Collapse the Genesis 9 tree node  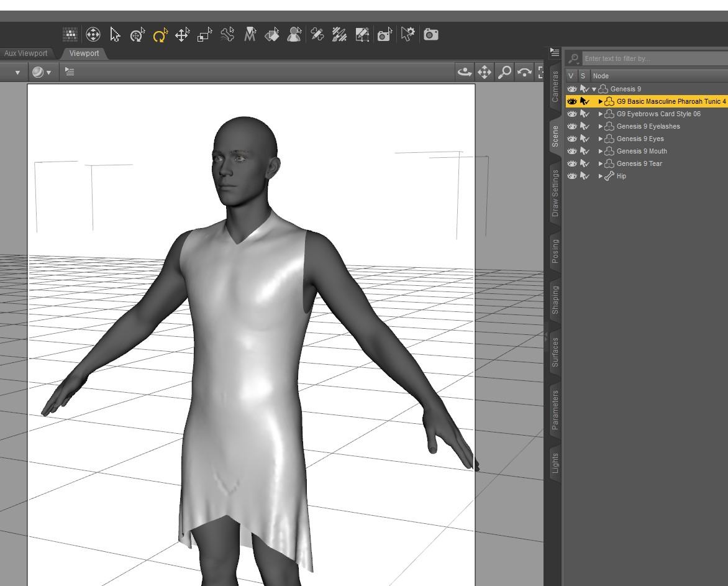click(x=594, y=89)
